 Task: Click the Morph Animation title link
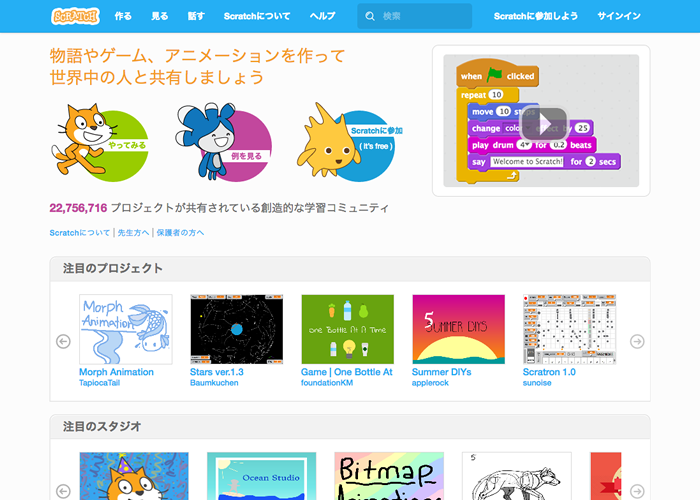click(x=116, y=372)
